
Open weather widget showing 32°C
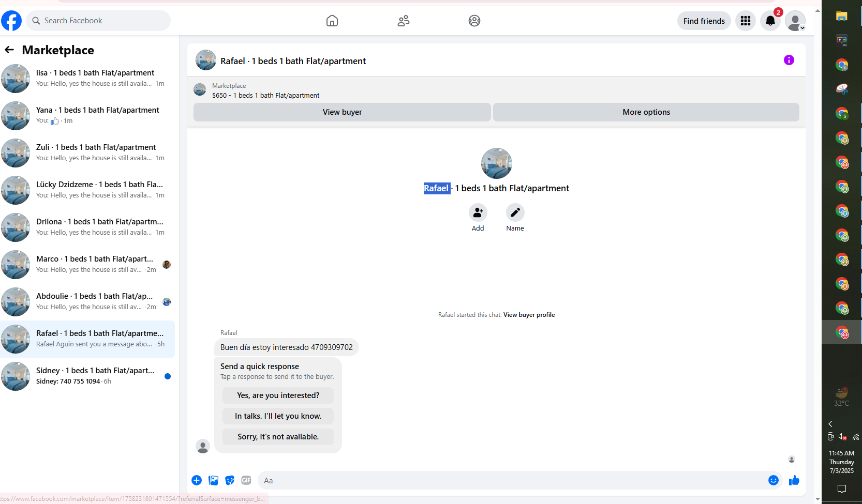pos(841,396)
